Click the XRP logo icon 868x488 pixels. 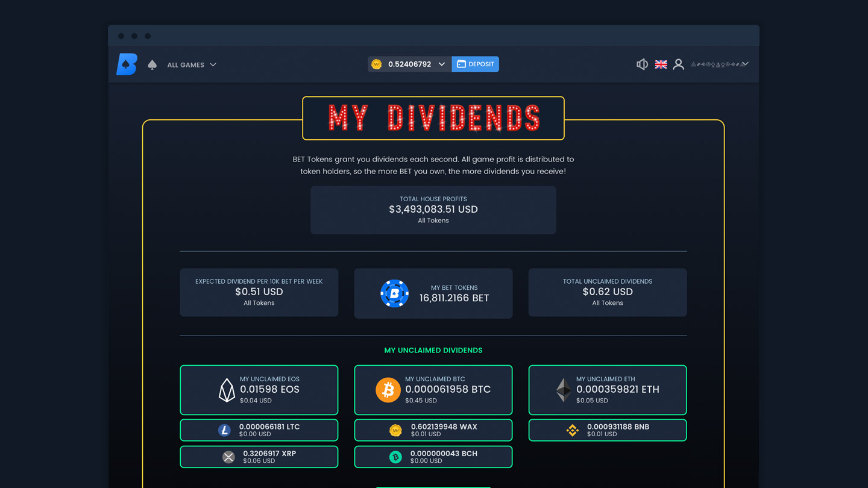click(x=228, y=457)
